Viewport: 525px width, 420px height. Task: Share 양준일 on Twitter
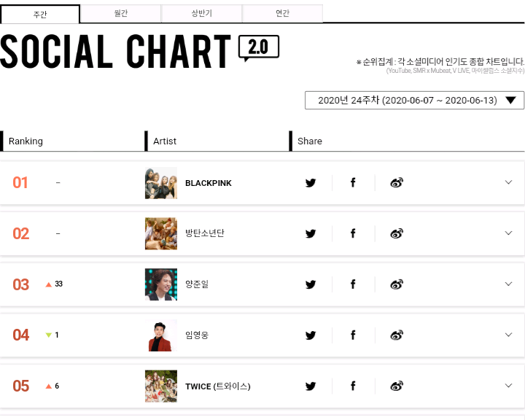311,284
